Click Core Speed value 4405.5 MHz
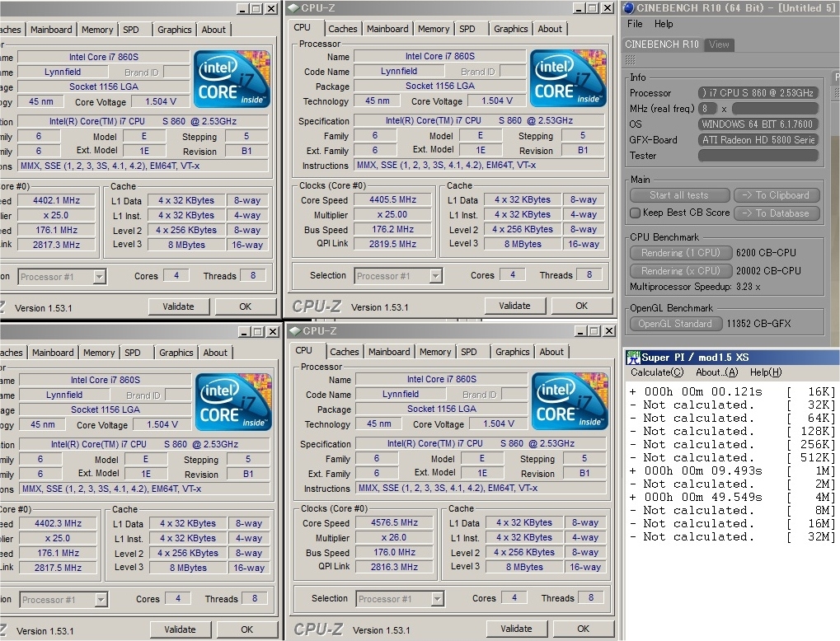 (x=392, y=199)
